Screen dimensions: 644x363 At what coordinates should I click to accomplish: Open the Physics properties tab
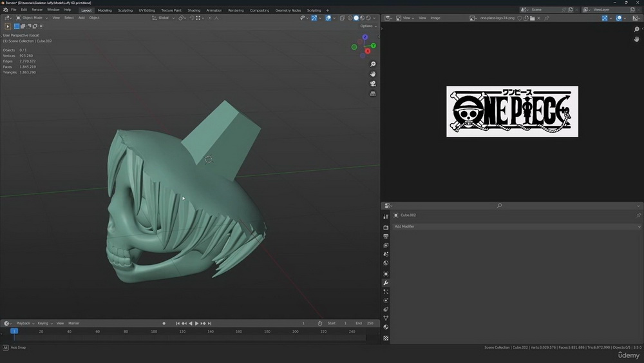[386, 300]
